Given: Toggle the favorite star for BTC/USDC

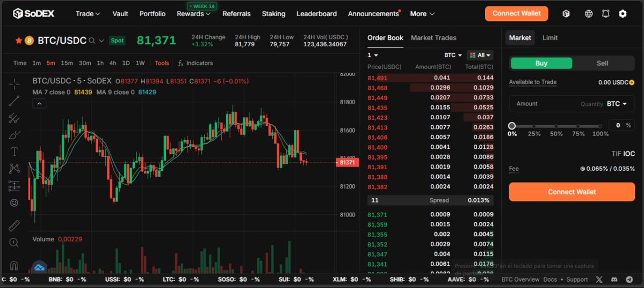Looking at the screenshot, I should click(18, 40).
